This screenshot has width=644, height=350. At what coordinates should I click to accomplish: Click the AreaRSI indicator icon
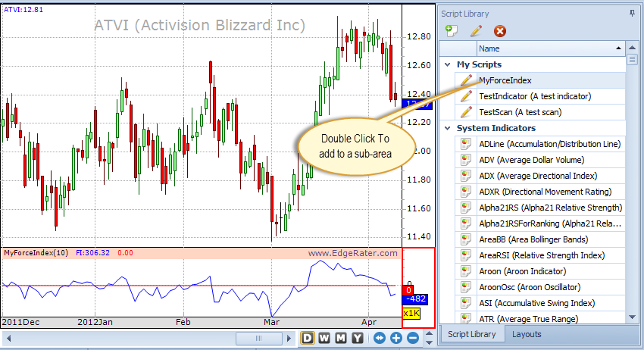click(466, 255)
